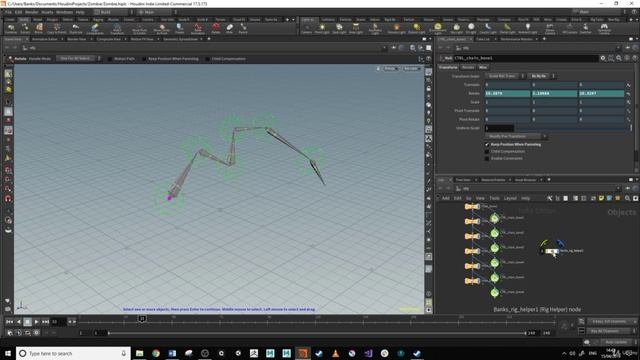The width and height of the screenshot is (640, 360).
Task: Click the yellow sticky note icon in network editor
Action: tap(601, 198)
